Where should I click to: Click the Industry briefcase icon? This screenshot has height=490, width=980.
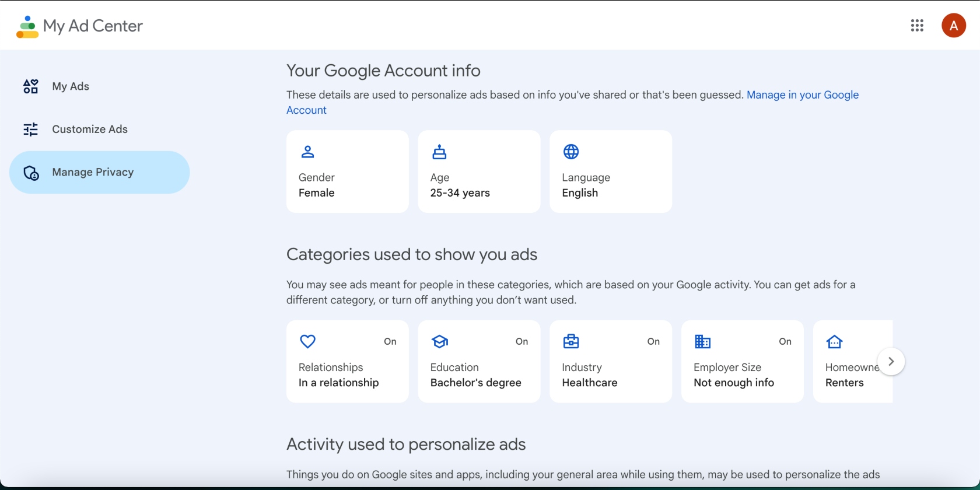pos(571,342)
